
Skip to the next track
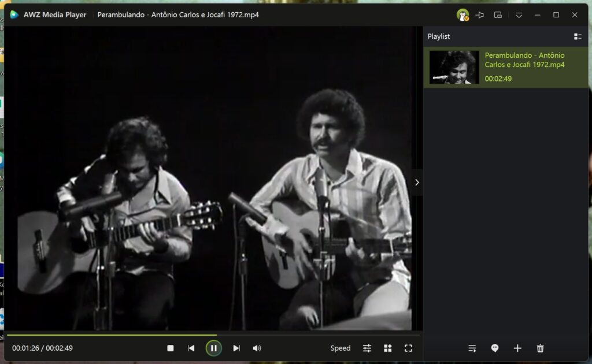pyautogui.click(x=236, y=348)
